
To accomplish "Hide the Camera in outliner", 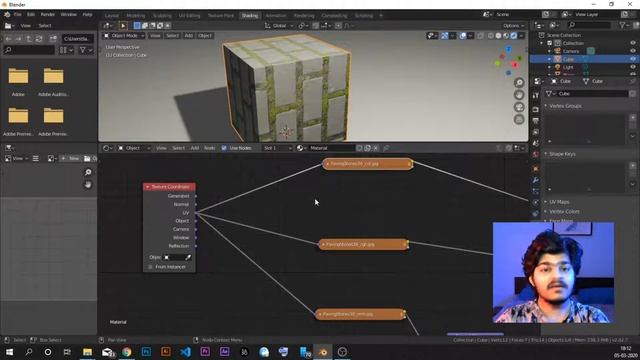I will click(633, 51).
